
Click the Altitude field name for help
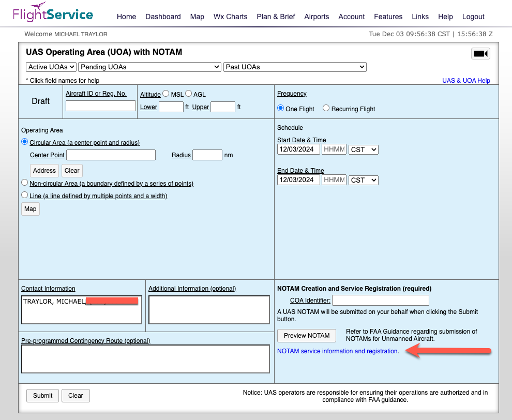(x=150, y=94)
